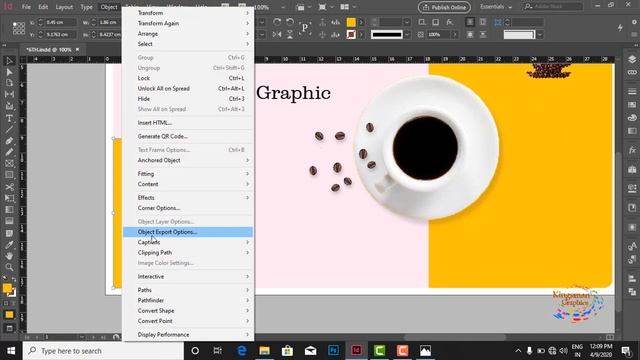
Task: Click the Windows search box
Action: (103, 351)
